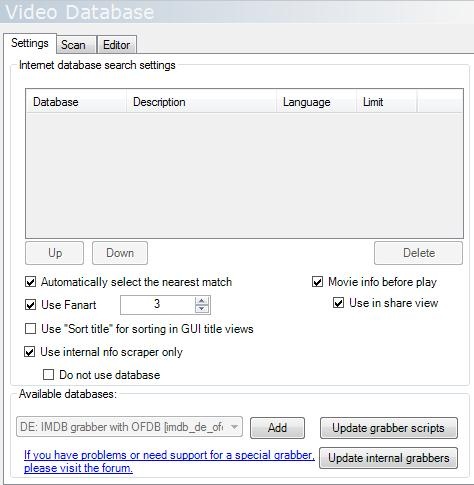Move the selected database Up
474x485 pixels.
coord(55,253)
